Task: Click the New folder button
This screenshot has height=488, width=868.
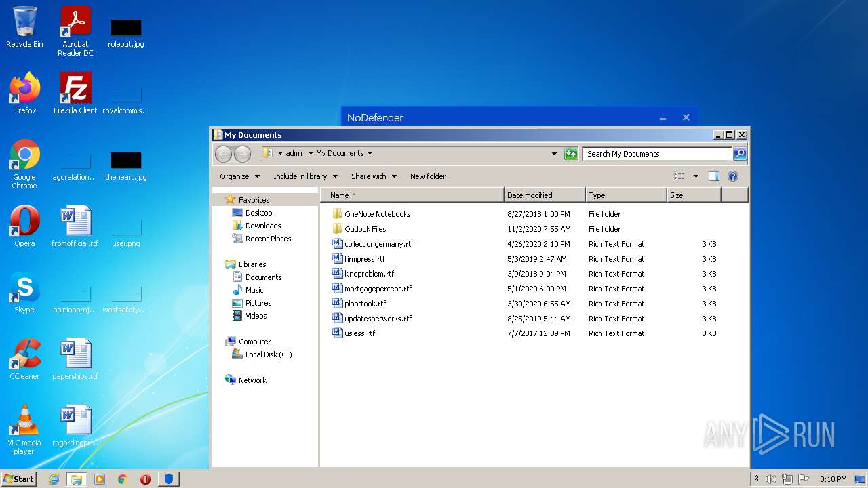Action: (428, 176)
